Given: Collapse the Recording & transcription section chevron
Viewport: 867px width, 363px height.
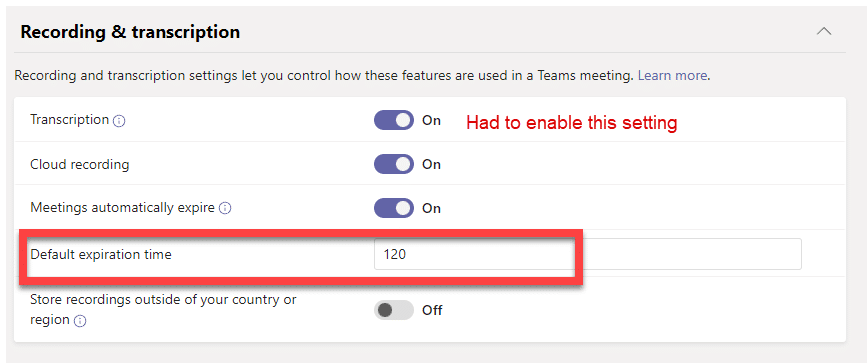Looking at the screenshot, I should click(824, 32).
